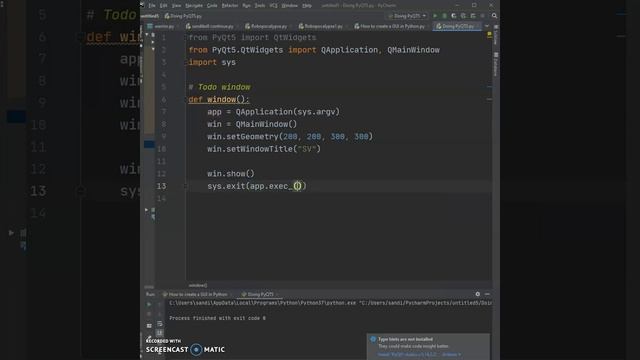This screenshot has height=360, width=640.
Task: Click the Debug bug icon in toolbar
Action: 444,16
